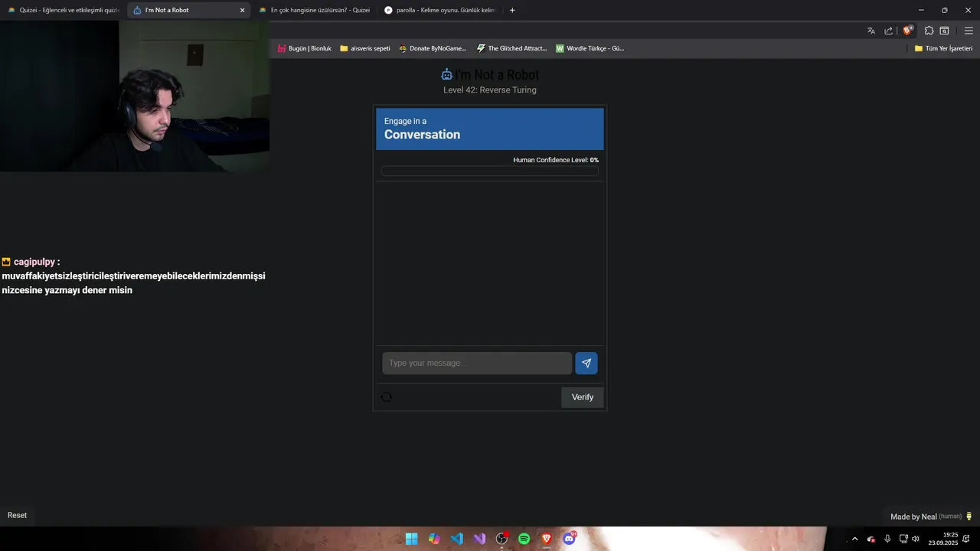Image resolution: width=980 pixels, height=551 pixels.
Task: Open the sidebar search panel icon
Action: (x=944, y=31)
